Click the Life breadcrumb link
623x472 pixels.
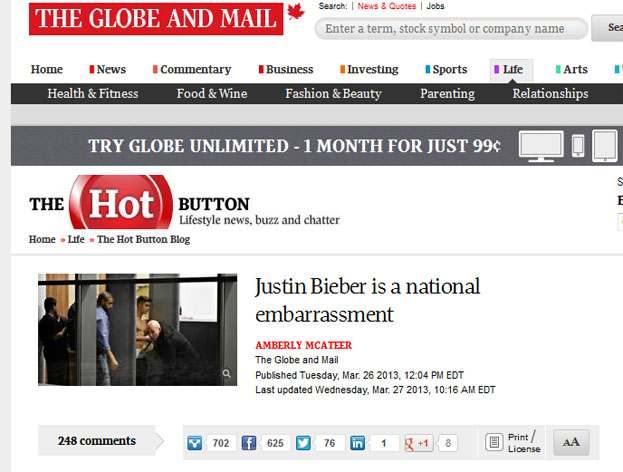76,239
